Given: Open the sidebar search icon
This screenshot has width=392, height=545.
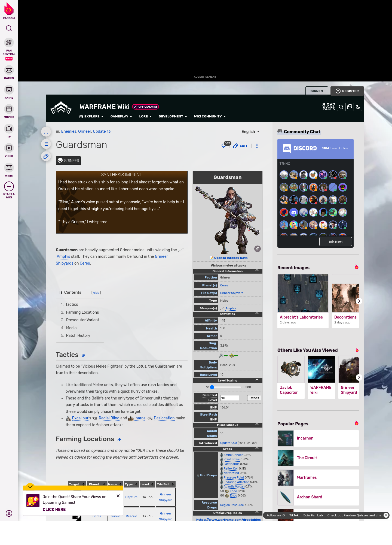Looking at the screenshot, I should [9, 28].
